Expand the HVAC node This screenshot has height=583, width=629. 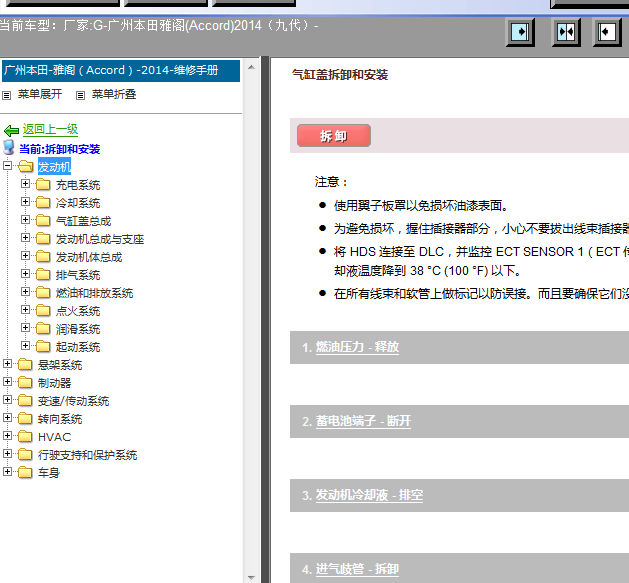click(7, 435)
